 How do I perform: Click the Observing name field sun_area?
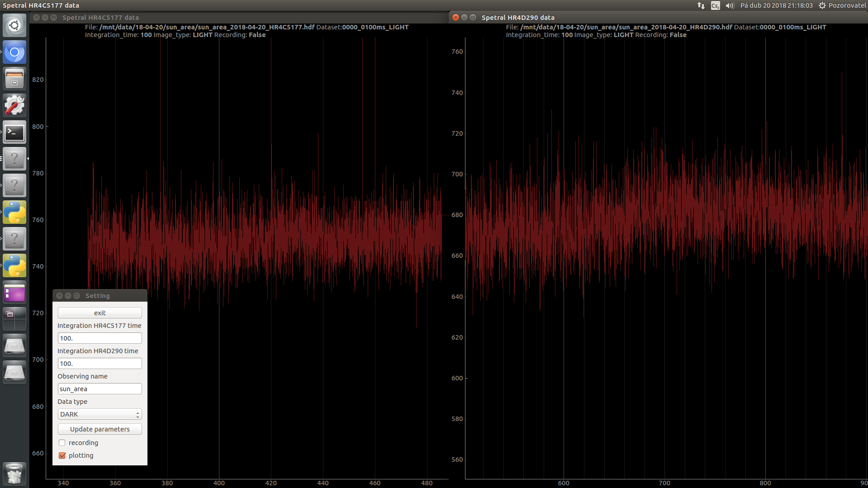(100, 389)
